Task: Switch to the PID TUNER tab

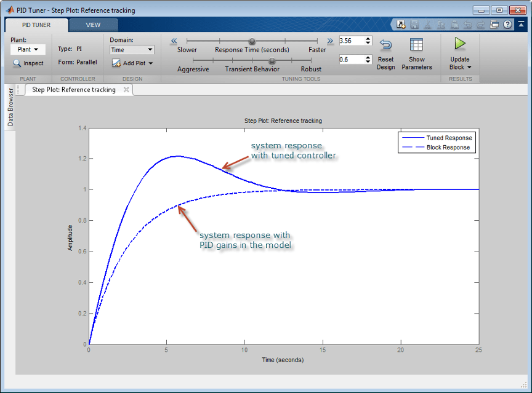Action: 36,25
